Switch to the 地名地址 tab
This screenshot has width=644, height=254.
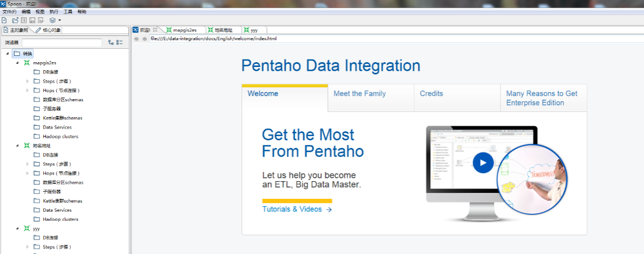point(224,30)
